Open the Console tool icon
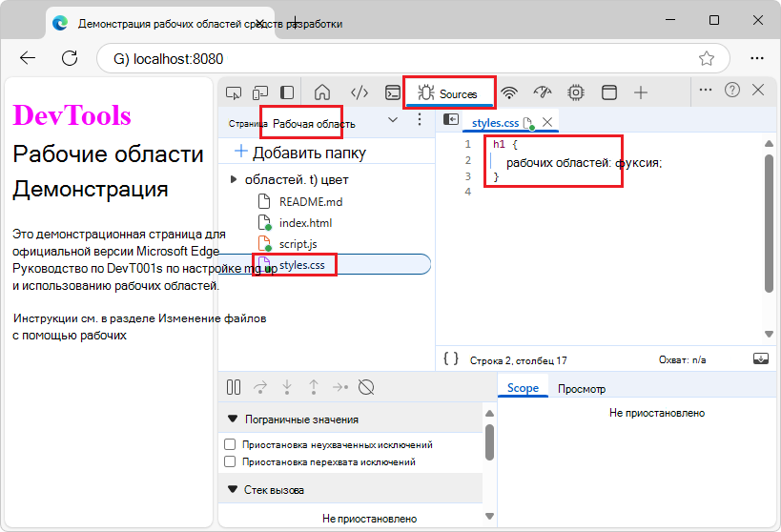Viewport: 781px width, 532px height. 393,92
